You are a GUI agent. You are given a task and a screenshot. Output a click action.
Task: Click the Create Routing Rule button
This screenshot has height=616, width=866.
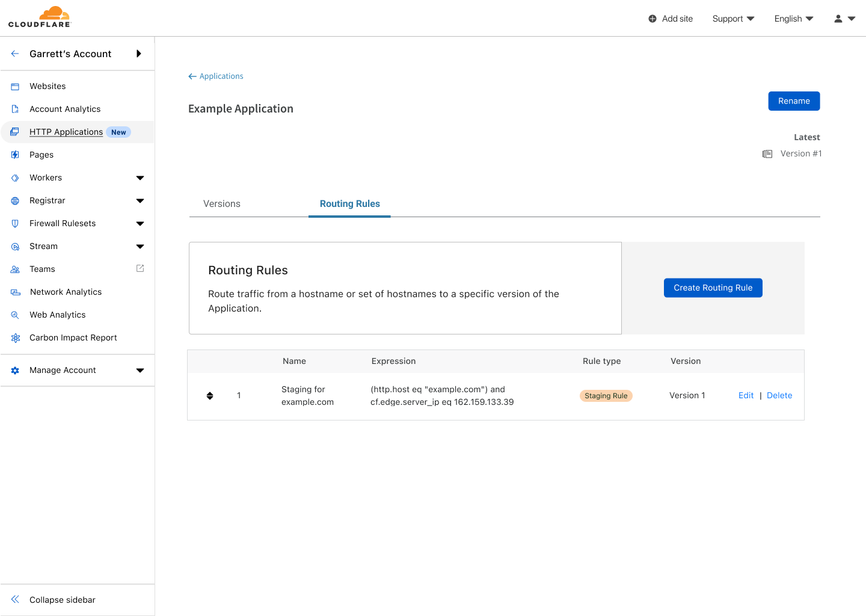[x=713, y=288]
